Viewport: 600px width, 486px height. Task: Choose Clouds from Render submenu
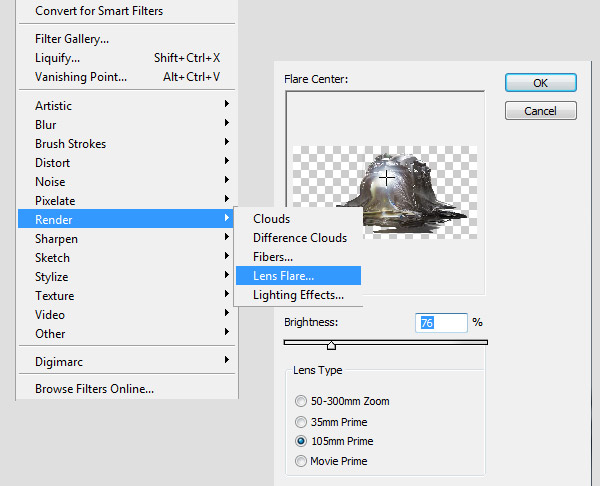[x=298, y=219]
